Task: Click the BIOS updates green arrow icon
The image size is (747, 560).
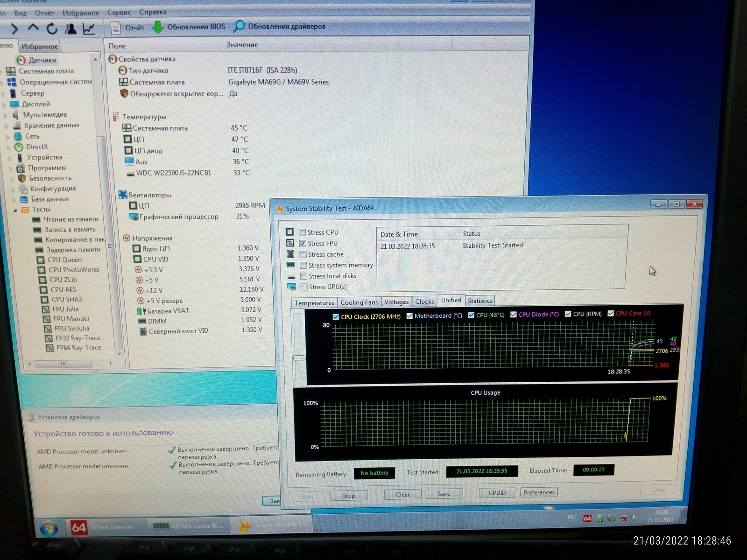Action: [x=158, y=27]
